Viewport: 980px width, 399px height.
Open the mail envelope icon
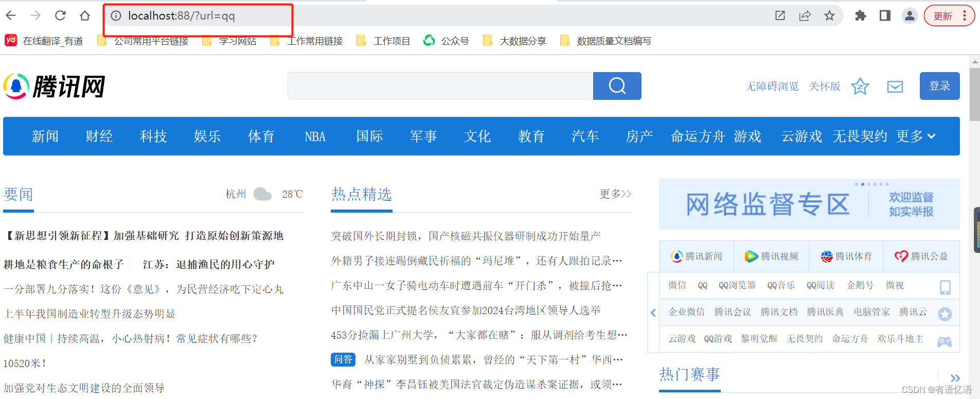pos(895,86)
